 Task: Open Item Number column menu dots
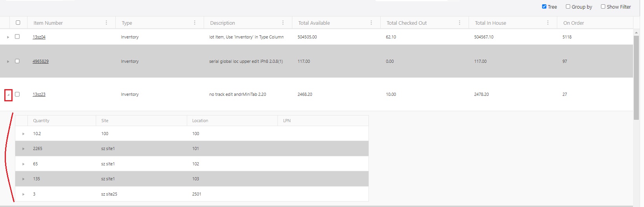pos(106,23)
